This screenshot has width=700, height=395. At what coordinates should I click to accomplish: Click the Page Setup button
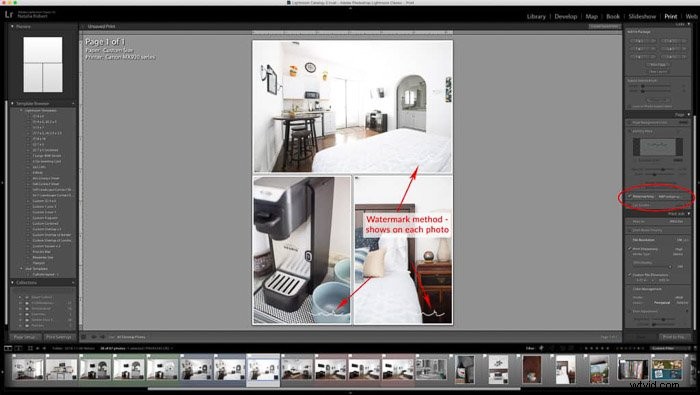(25, 337)
